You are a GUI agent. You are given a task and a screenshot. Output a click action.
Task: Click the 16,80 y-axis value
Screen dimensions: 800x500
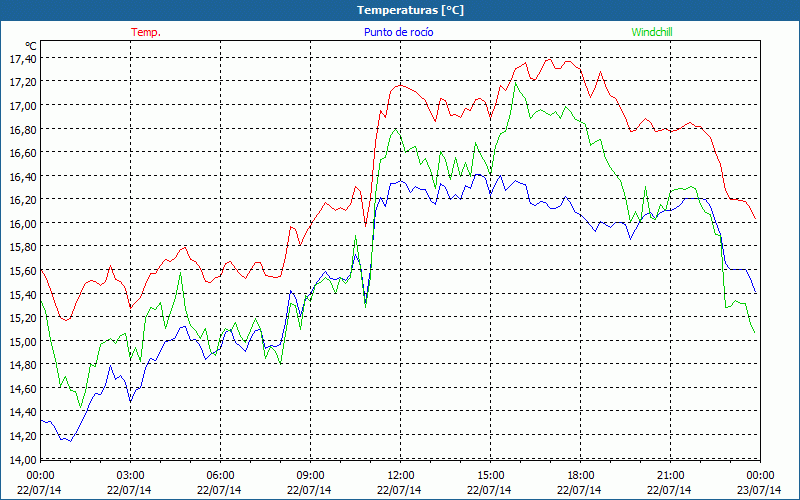(x=23, y=130)
